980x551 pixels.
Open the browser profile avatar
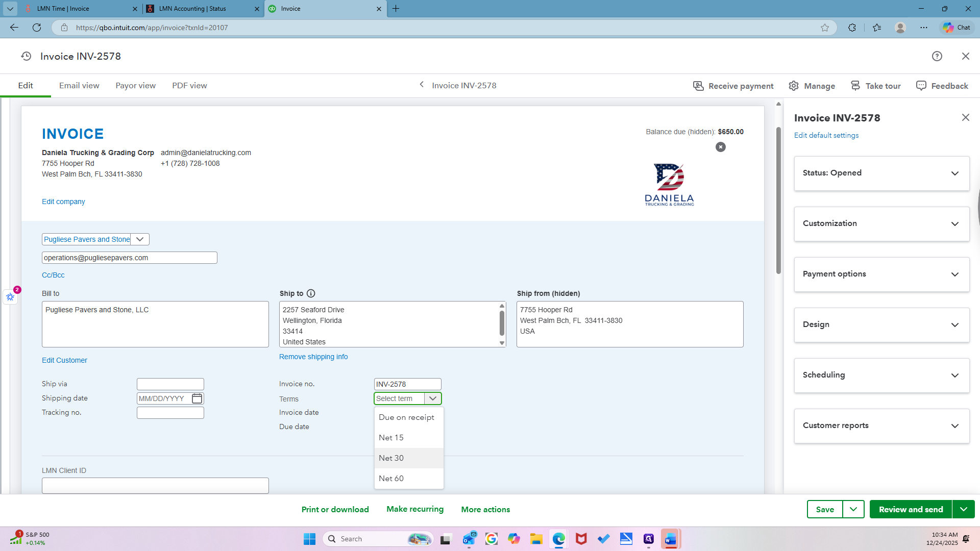point(900,28)
